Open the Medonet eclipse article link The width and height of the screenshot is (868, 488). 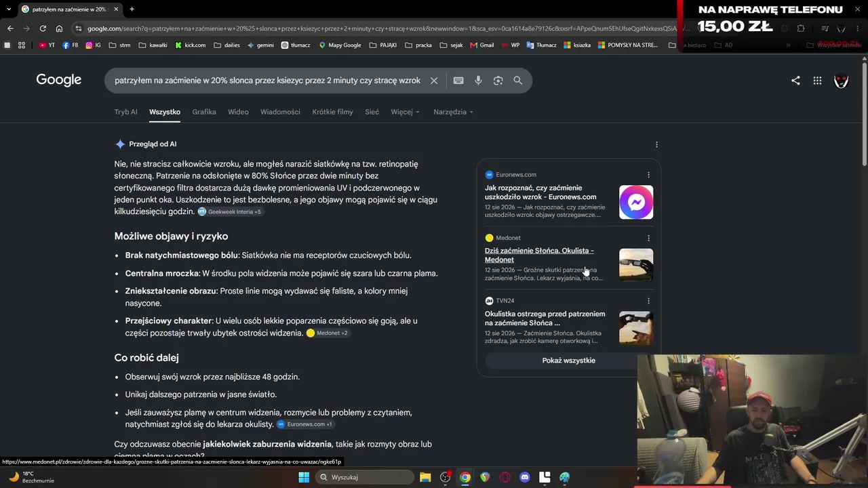[x=539, y=255]
